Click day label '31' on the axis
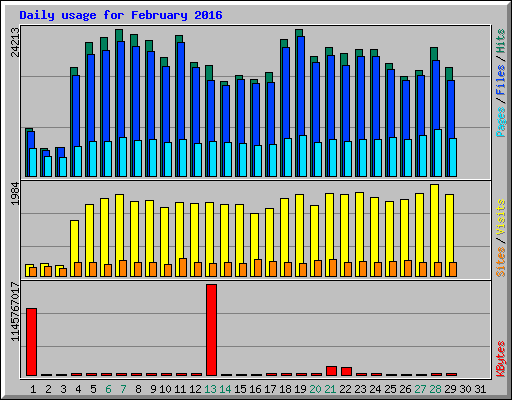 pyautogui.click(x=480, y=389)
